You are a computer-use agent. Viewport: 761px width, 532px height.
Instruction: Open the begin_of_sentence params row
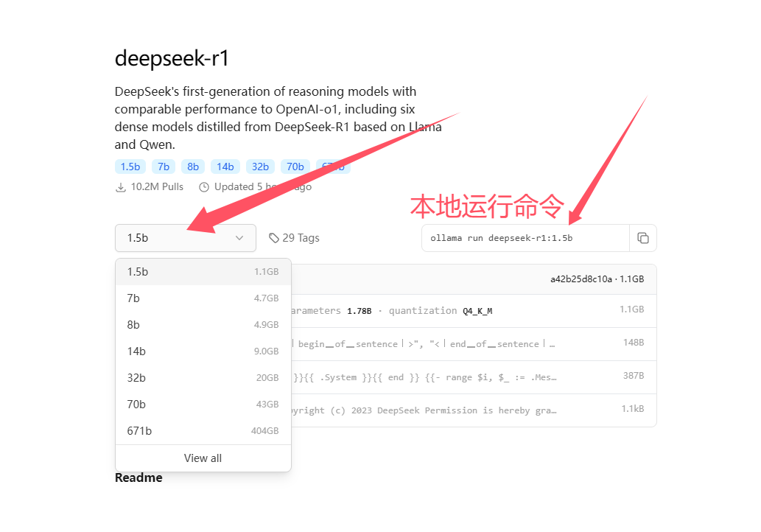click(x=474, y=343)
